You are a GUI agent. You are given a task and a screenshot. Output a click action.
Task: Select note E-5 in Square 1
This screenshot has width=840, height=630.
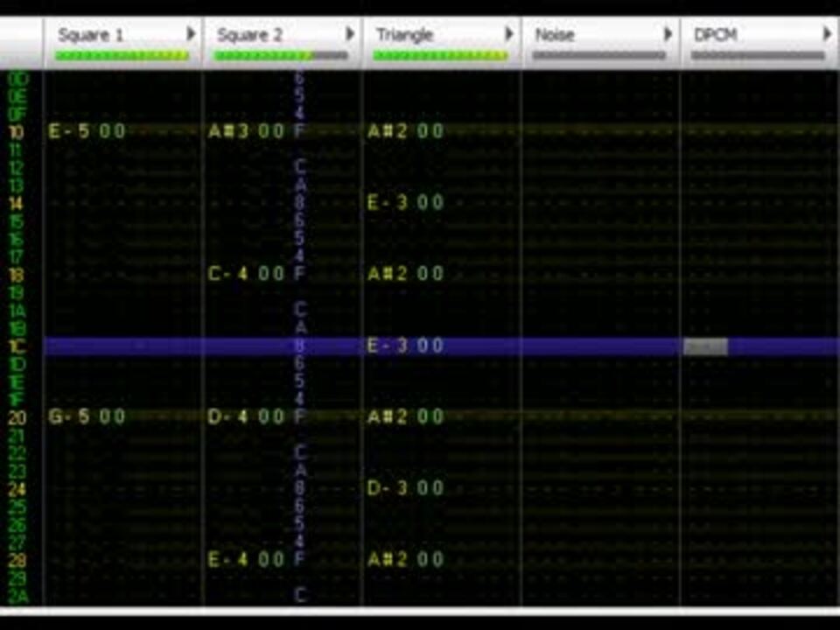pyautogui.click(x=69, y=130)
